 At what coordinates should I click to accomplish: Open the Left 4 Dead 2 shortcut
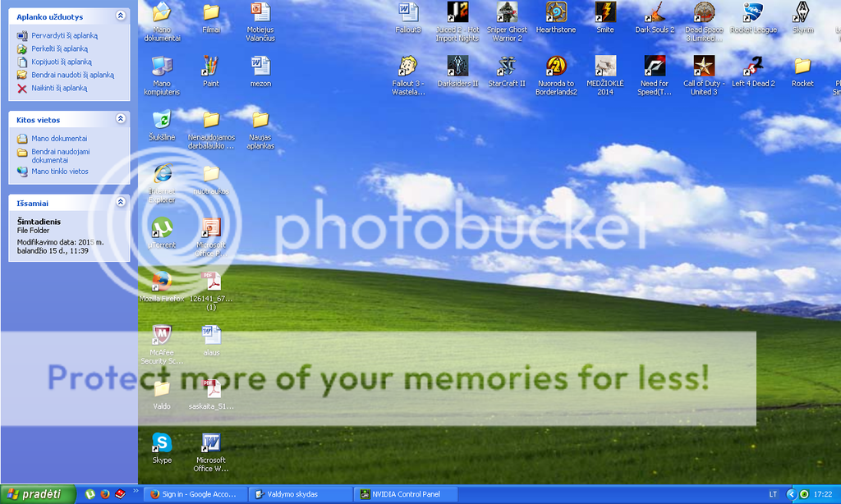click(x=753, y=66)
